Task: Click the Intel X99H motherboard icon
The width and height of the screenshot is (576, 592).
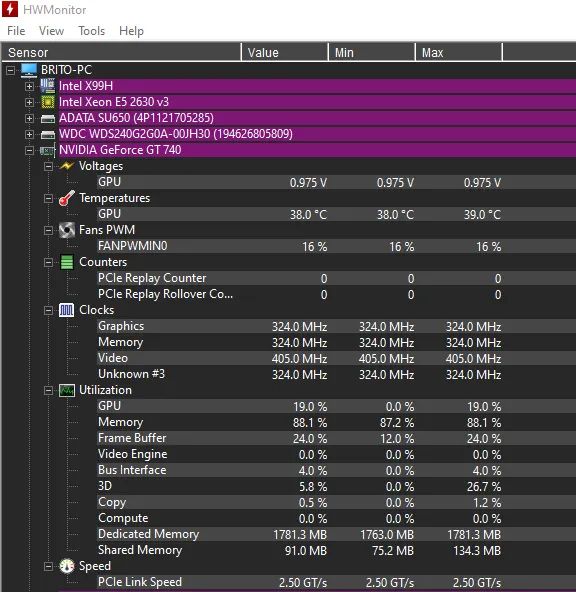Action: click(x=48, y=86)
